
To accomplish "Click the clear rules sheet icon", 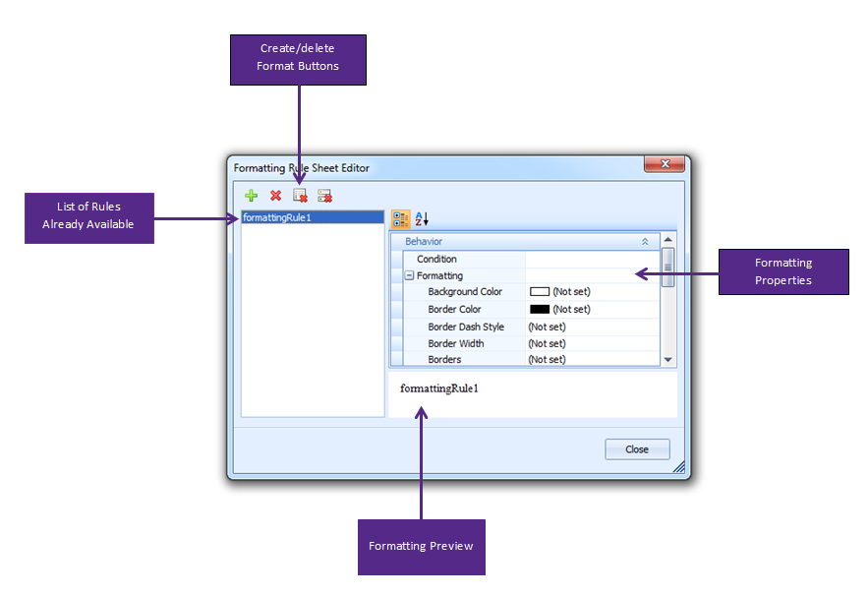I will point(300,196).
